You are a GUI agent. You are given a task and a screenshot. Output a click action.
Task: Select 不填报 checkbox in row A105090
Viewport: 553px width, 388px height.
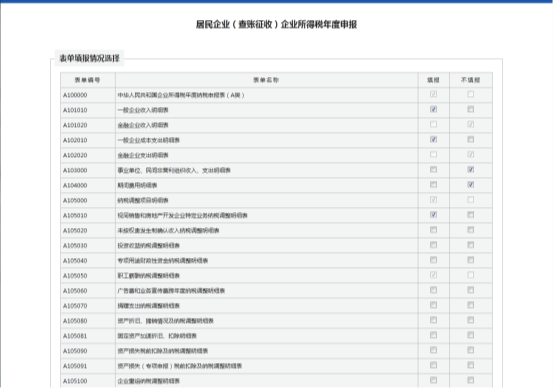pyautogui.click(x=470, y=350)
